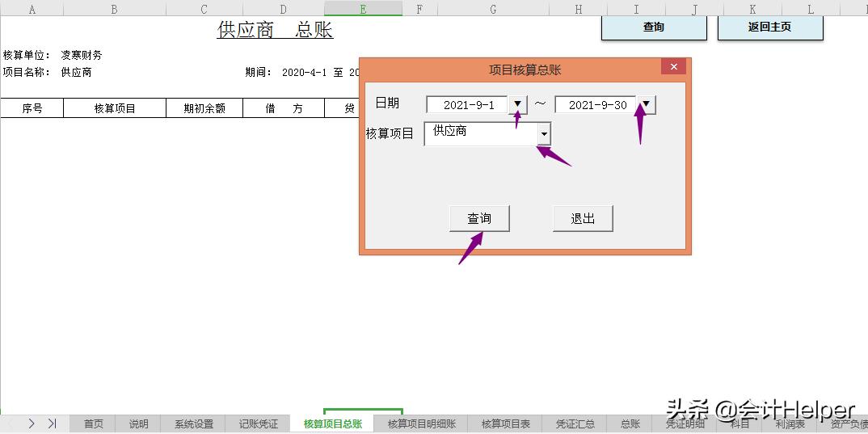The width and height of the screenshot is (868, 434).
Task: Click the next-sheet navigation arrow
Action: pyautogui.click(x=32, y=423)
